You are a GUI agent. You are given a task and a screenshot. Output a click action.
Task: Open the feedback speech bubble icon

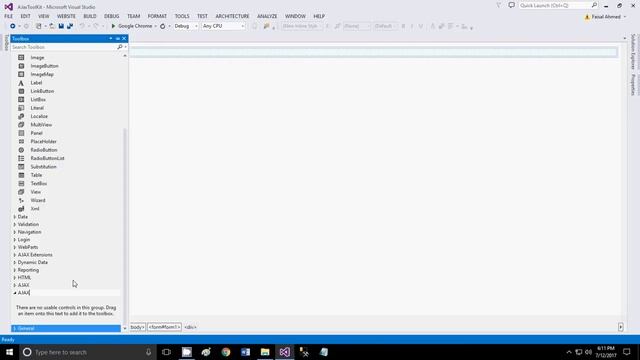point(511,5)
